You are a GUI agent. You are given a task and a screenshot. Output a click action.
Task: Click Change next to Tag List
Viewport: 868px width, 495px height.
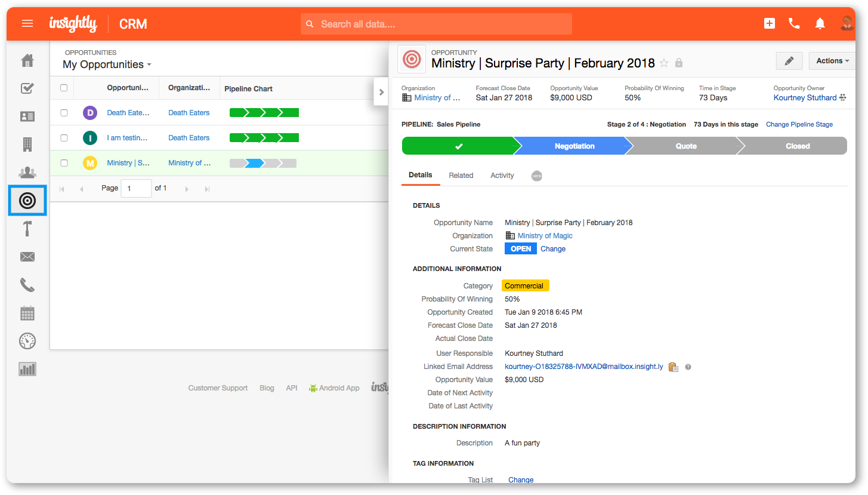521,479
